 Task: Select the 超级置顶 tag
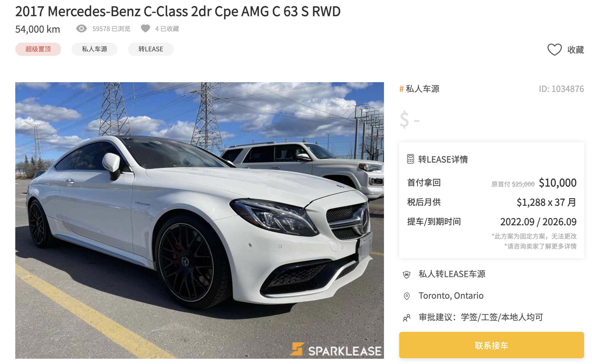pyautogui.click(x=38, y=49)
